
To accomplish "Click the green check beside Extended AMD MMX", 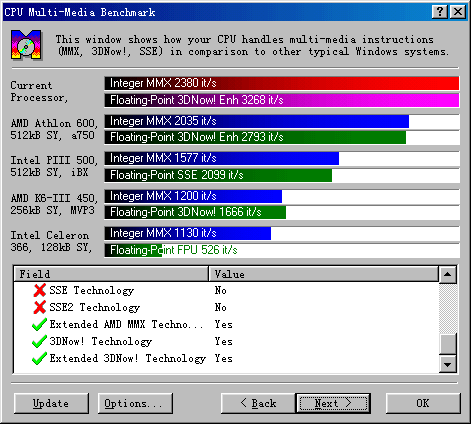I will 39,324.
